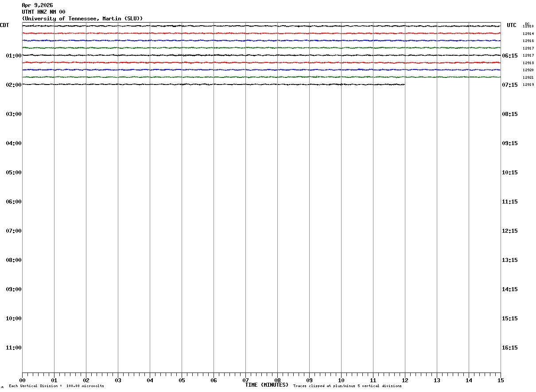Click minute tick label "15" on bottom axis

coord(501,380)
